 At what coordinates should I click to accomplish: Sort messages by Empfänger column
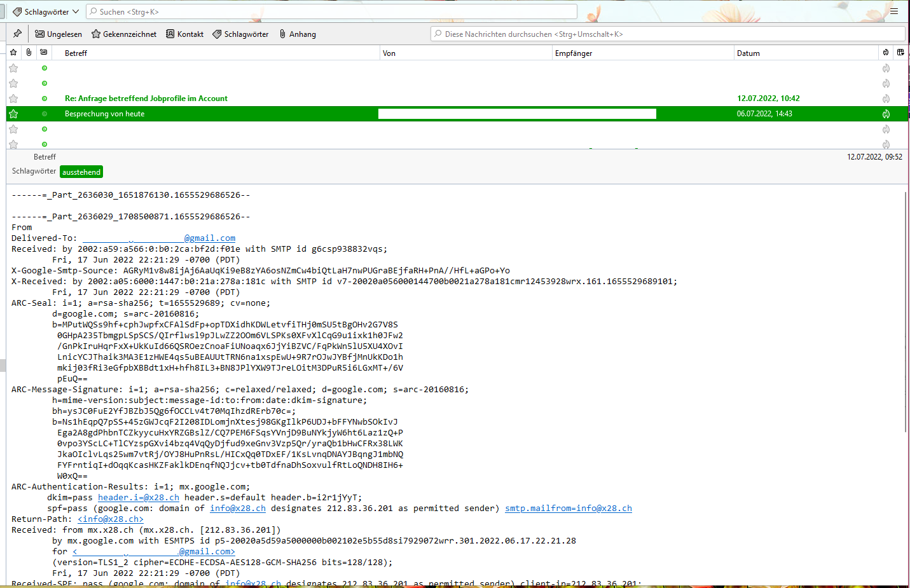pyautogui.click(x=643, y=53)
